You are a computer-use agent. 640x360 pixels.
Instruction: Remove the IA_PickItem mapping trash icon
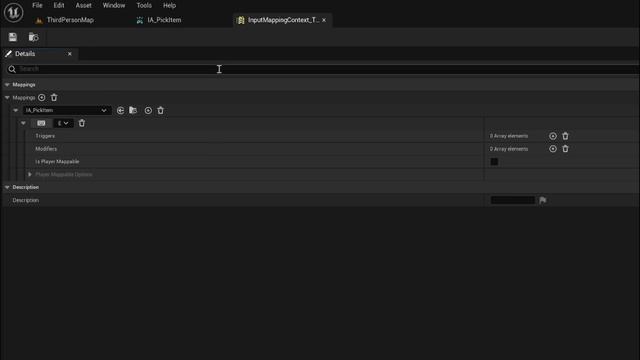[160, 111]
